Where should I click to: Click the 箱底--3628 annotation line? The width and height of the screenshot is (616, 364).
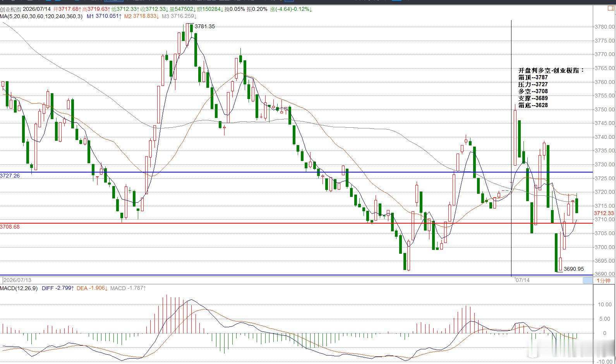coord(533,105)
